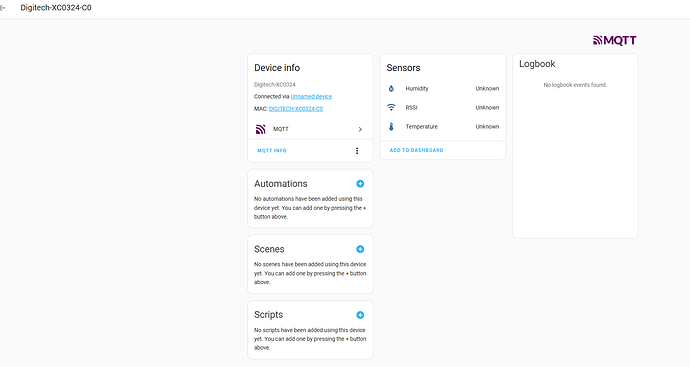Open the Humidity sensor row
The image size is (690, 367).
[x=443, y=88]
